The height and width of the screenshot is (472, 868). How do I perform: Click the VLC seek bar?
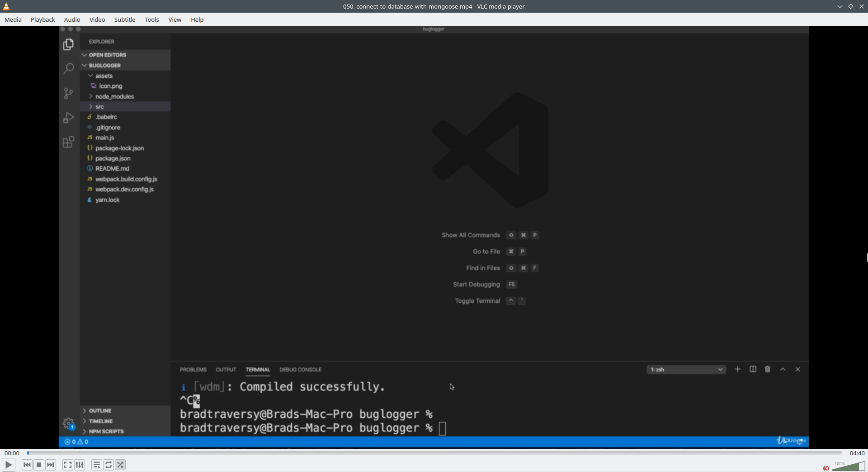pyautogui.click(x=434, y=453)
